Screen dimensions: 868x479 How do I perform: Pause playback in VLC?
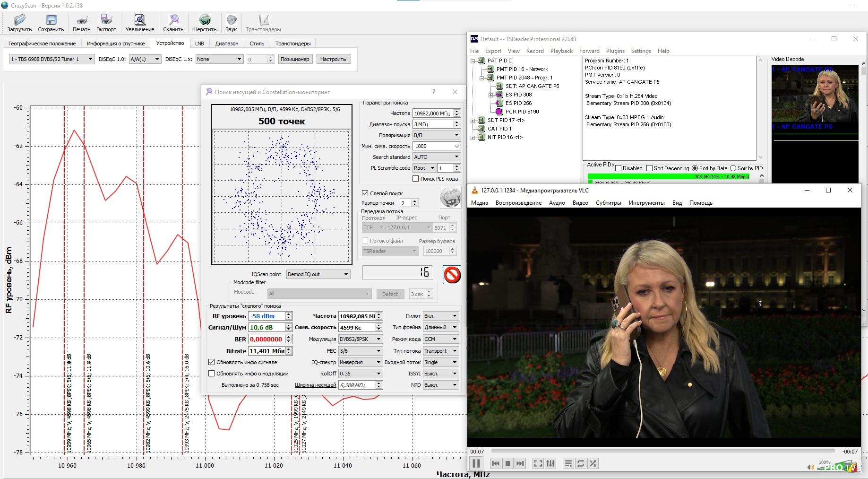(476, 463)
